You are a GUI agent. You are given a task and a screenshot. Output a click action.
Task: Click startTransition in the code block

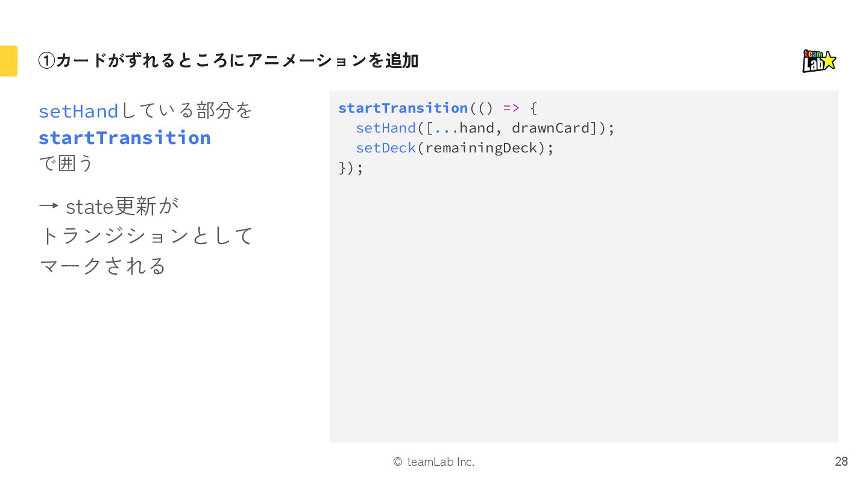[403, 108]
